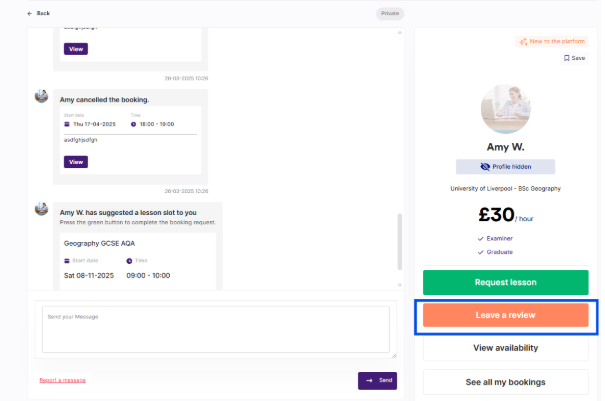Click Amy's avatar beside the suggested lesson message

coord(41,209)
